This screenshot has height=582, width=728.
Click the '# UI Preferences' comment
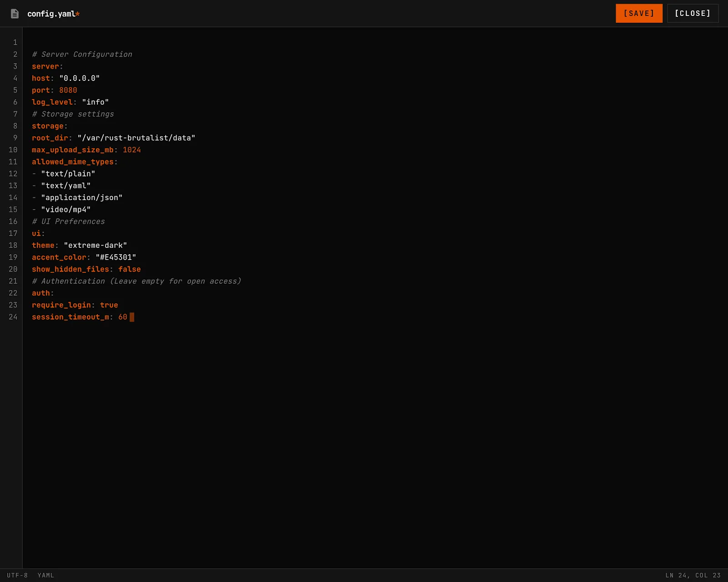click(68, 221)
